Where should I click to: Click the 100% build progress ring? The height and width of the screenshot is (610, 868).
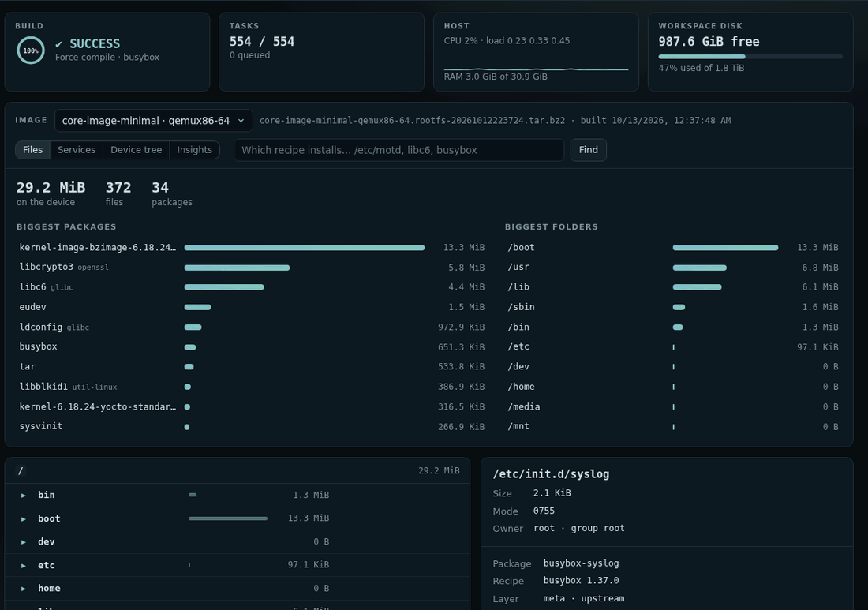point(31,51)
